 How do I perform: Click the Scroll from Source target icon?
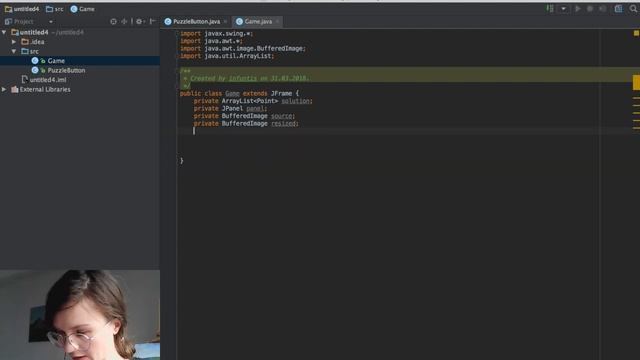click(113, 21)
